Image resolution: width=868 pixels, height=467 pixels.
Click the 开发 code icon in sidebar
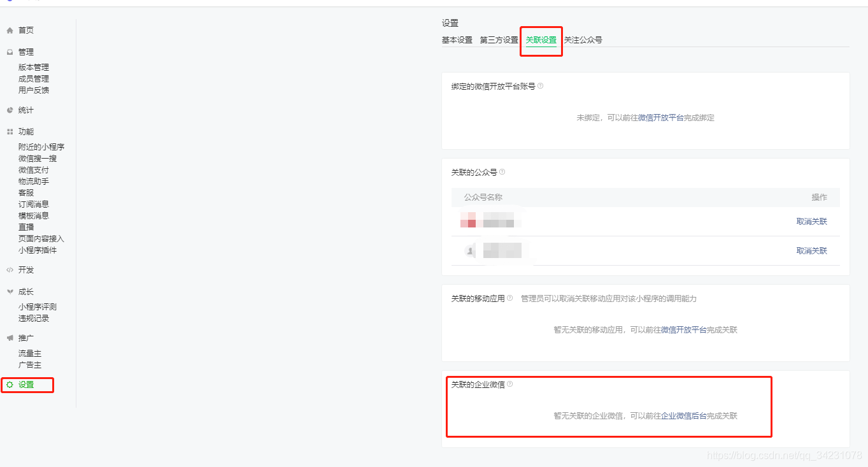tap(9, 269)
